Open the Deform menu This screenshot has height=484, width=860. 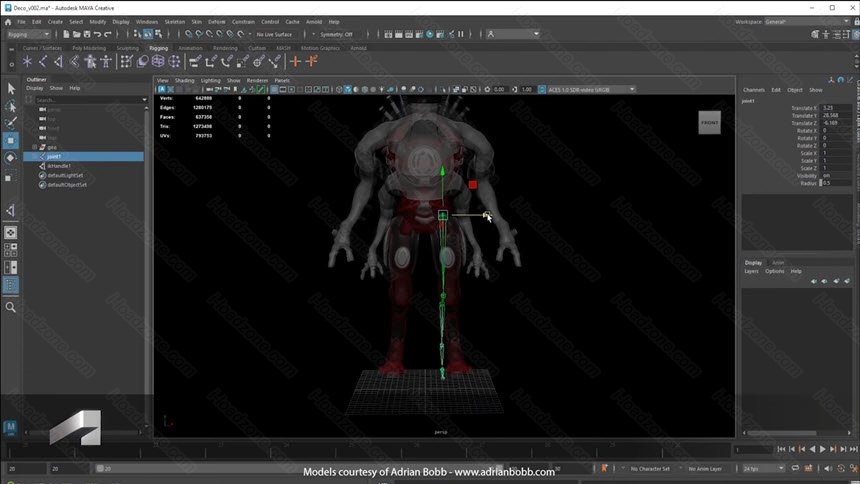pyautogui.click(x=217, y=22)
